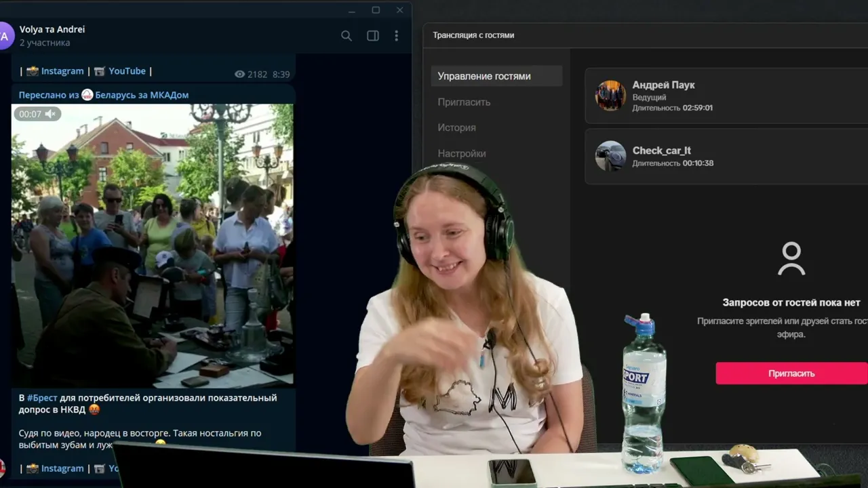Open forwarded source Беларусь за МКАДом
Viewport: 868px width, 488px height.
pos(141,95)
